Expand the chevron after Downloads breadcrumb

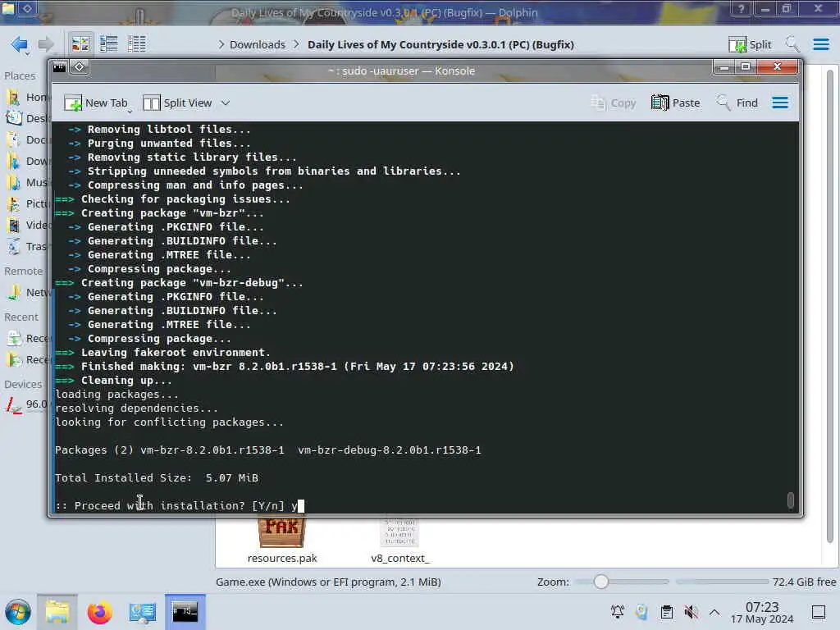point(296,44)
